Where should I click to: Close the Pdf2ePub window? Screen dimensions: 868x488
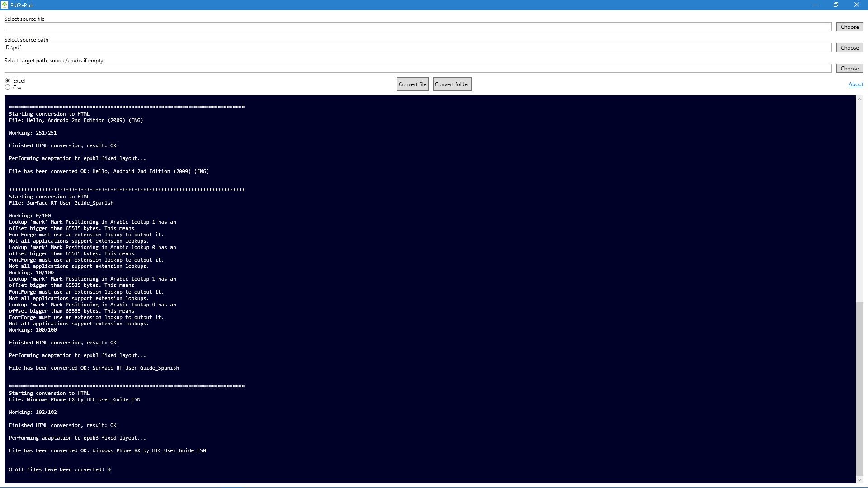tap(856, 5)
